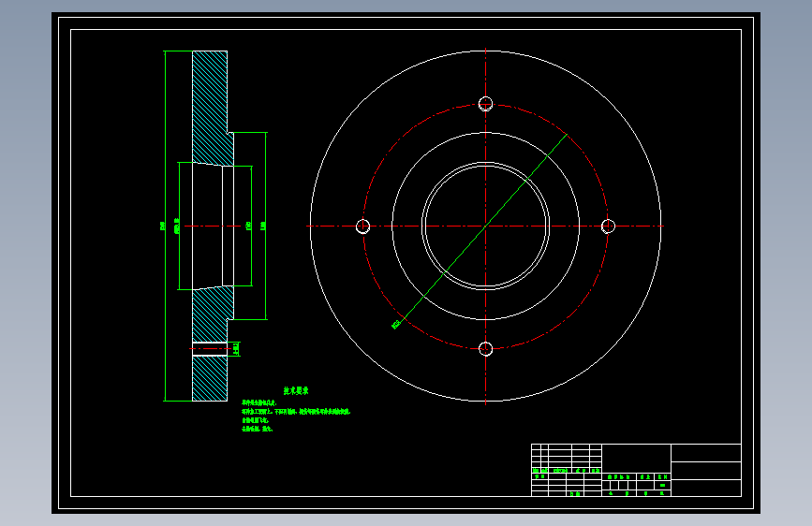Select the paragraph of notes under the heading
The height and width of the screenshot is (526, 812).
coord(296,416)
